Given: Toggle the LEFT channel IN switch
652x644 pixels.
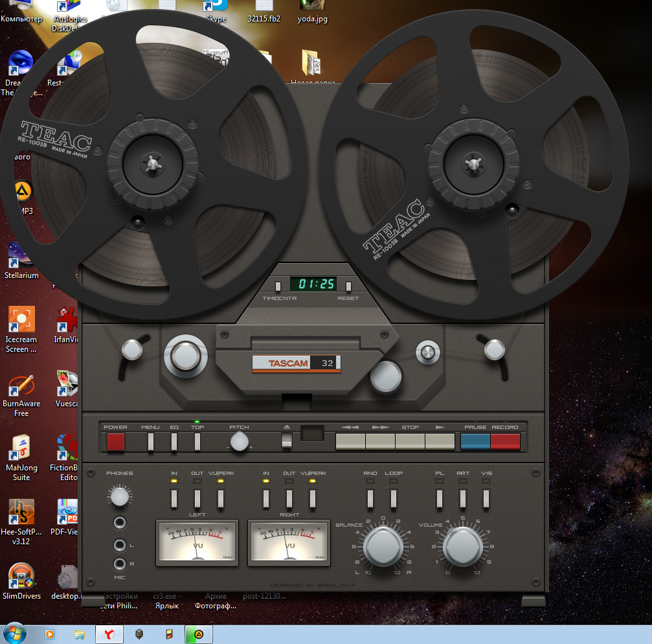Looking at the screenshot, I should click(174, 499).
